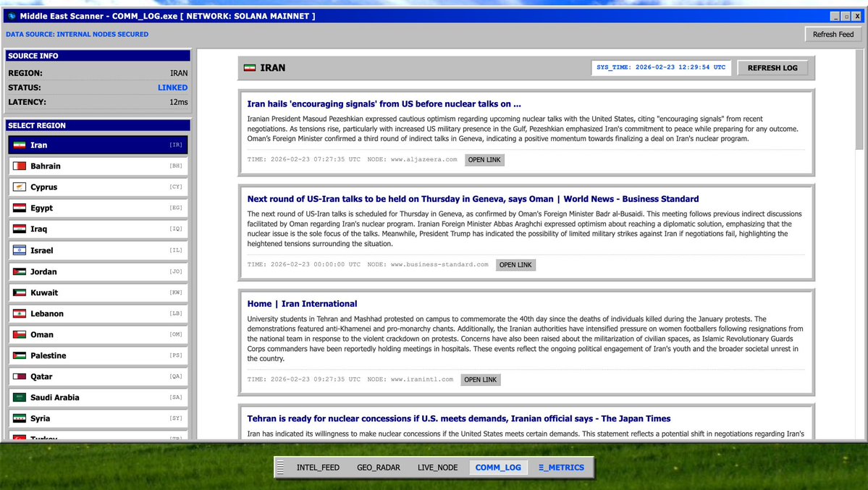Viewport: 868px width, 490px height.
Task: Click 'DATA SOURCE: INTERNAL NODES SECURED' text
Action: pos(77,34)
